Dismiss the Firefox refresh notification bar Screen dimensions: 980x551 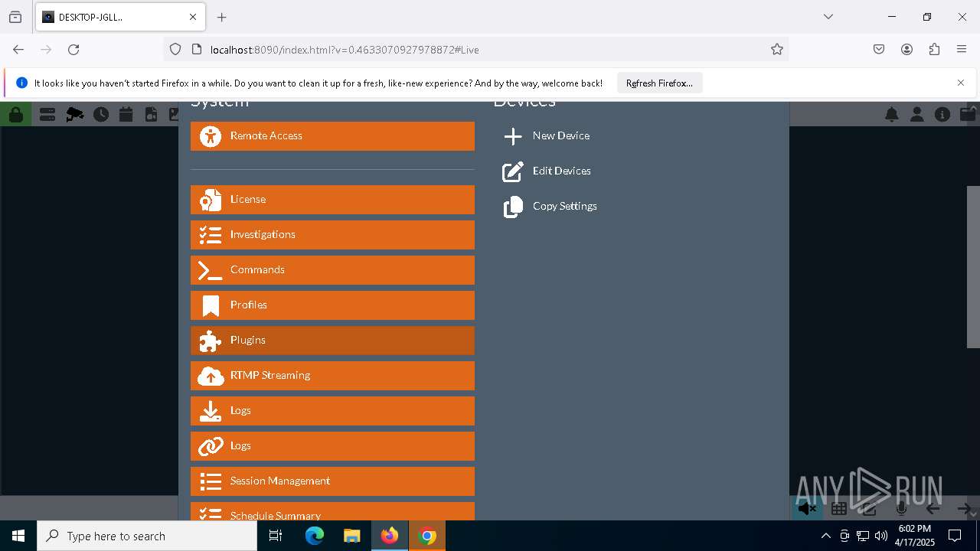click(961, 83)
